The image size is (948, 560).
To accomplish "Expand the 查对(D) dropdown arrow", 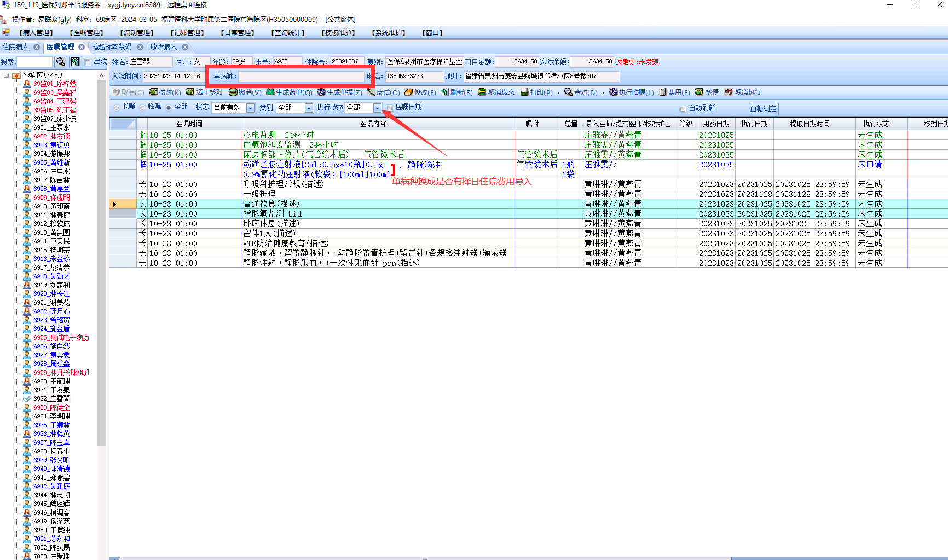I will [x=603, y=92].
